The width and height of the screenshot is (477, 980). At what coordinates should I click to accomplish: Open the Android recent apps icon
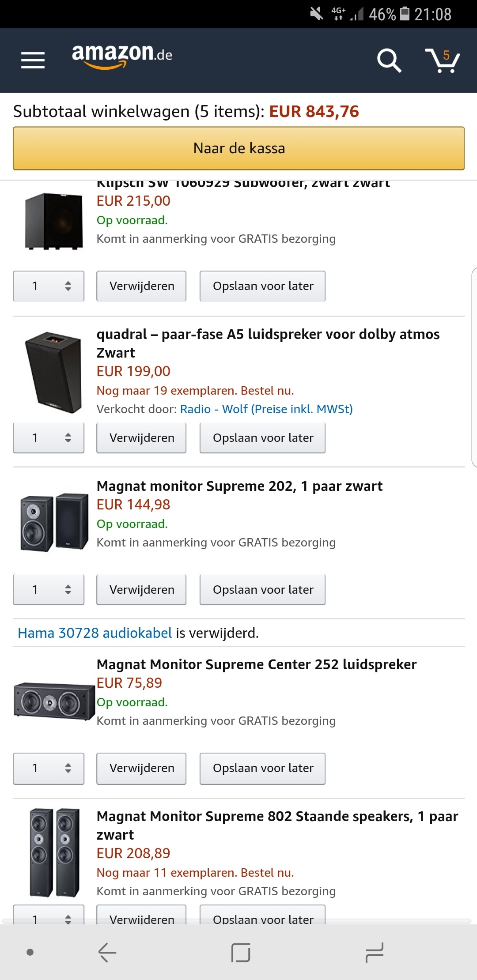[x=375, y=953]
